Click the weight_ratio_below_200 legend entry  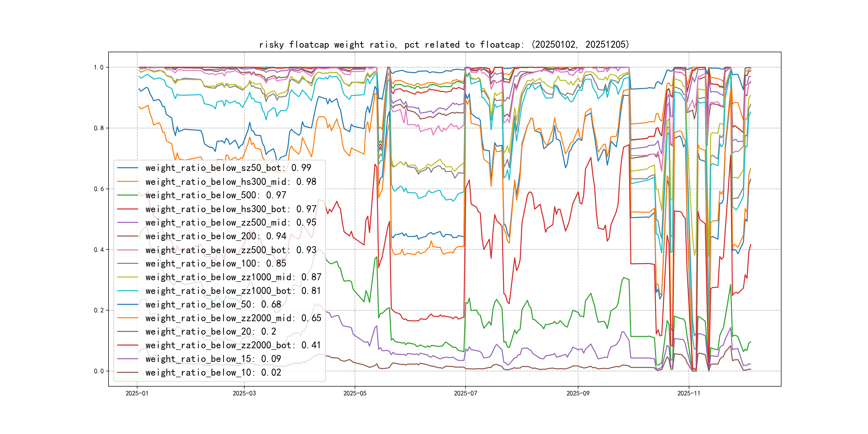[x=216, y=236]
